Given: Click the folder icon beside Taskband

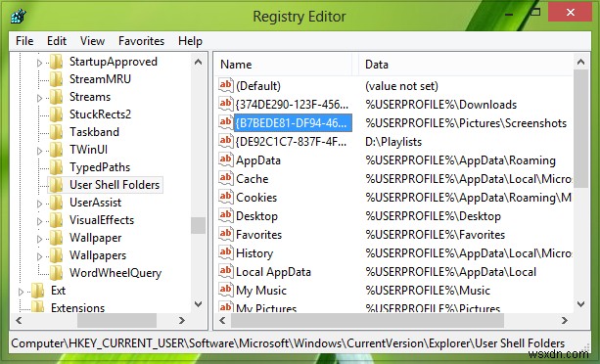Looking at the screenshot, I should [56, 132].
